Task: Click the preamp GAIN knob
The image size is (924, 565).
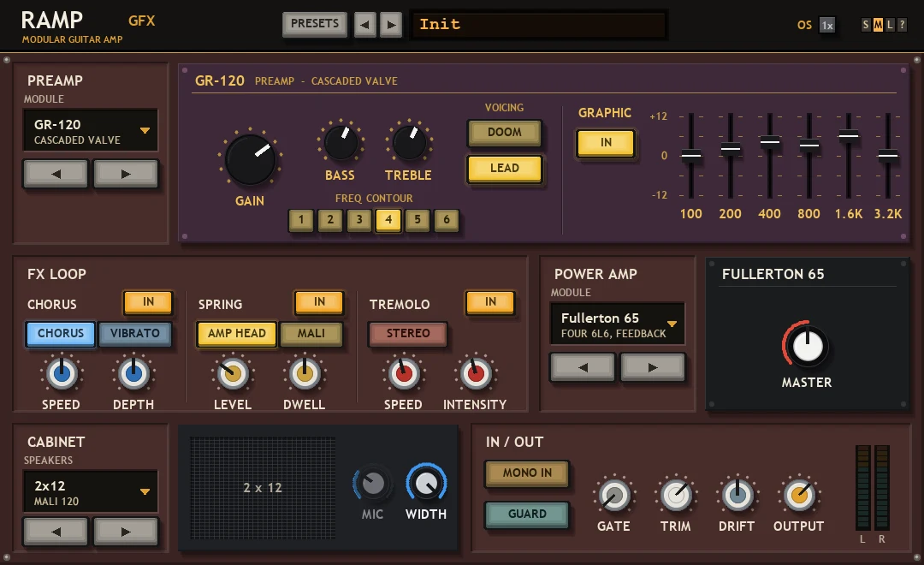Action: (x=251, y=159)
